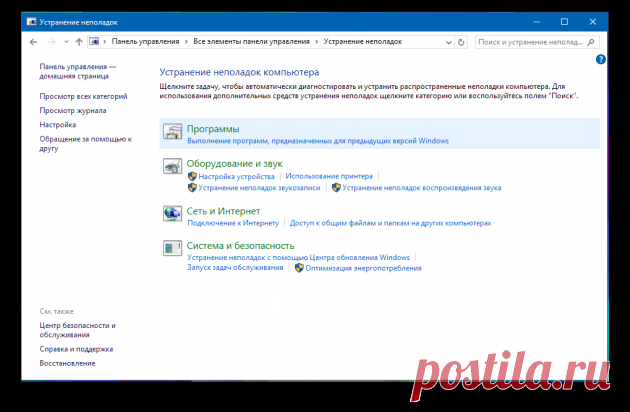Open Просмотр журнала
Screen dimensions: 630x412
point(73,110)
